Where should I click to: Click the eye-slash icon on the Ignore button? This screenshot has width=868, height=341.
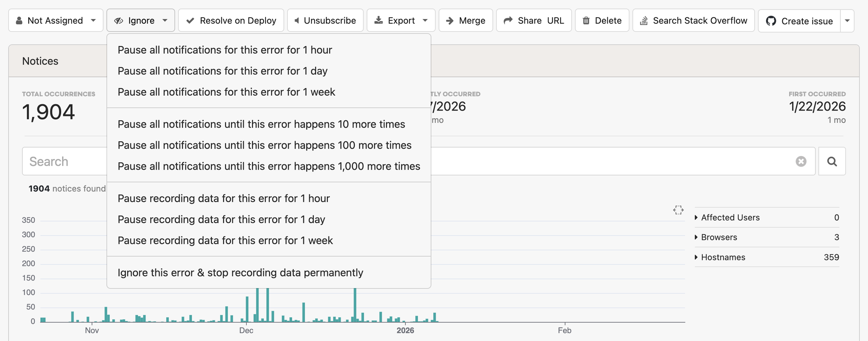119,20
